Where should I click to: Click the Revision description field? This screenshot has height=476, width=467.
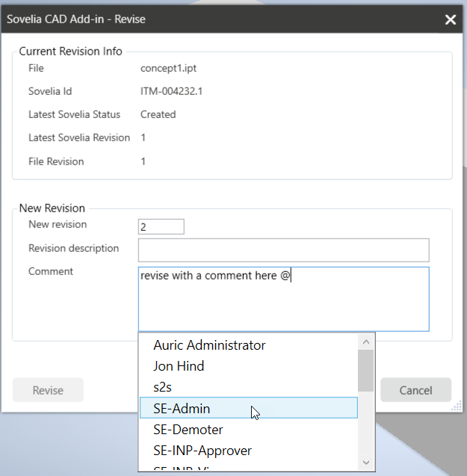tap(284, 250)
